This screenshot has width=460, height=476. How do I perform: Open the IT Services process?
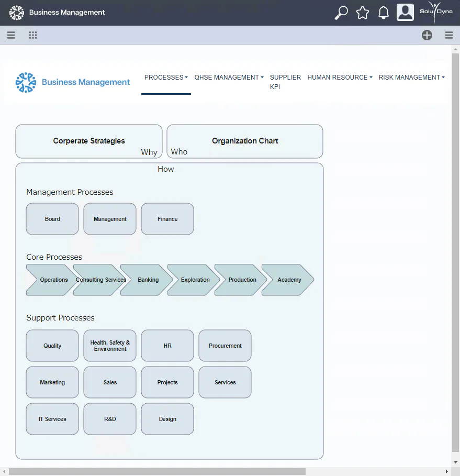click(52, 419)
